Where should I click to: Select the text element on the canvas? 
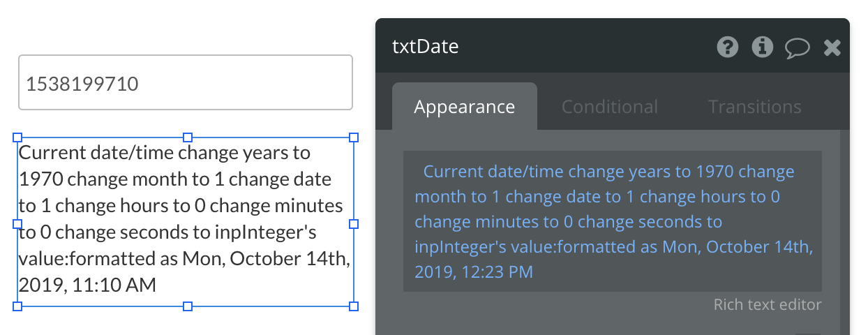(x=185, y=218)
